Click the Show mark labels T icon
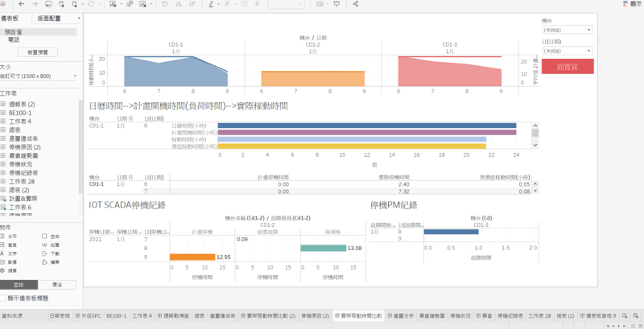Viewport: 644px width, 329px height. (245, 4)
